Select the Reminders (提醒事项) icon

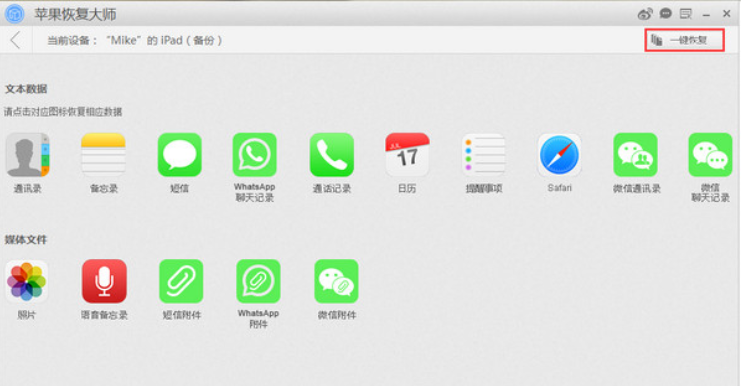click(483, 155)
